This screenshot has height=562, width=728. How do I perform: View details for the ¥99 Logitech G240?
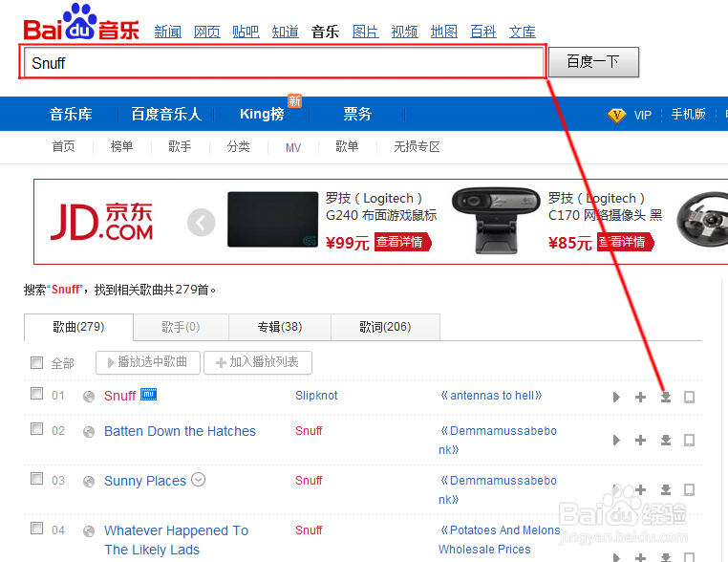pyautogui.click(x=402, y=243)
